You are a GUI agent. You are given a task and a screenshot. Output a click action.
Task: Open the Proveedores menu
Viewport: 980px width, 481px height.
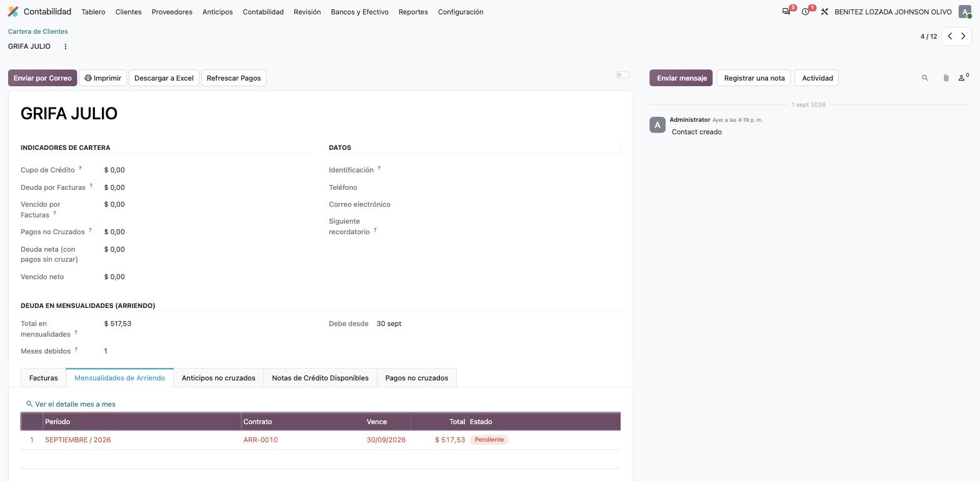(x=172, y=12)
